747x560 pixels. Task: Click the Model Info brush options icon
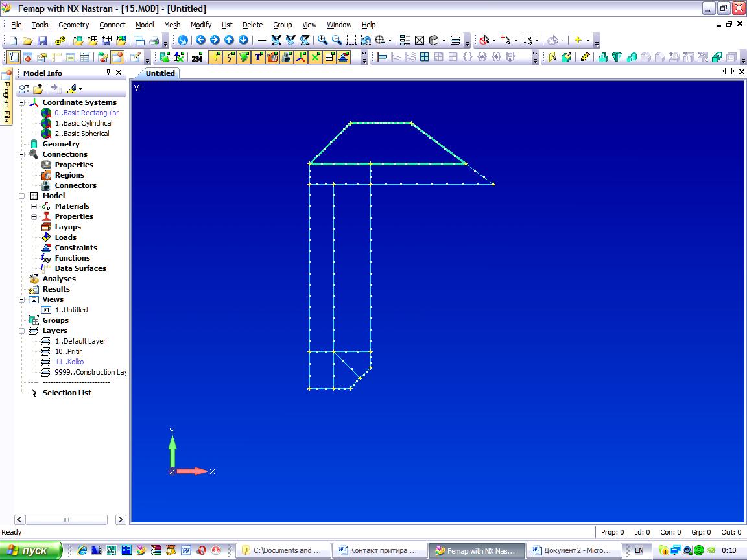click(72, 89)
